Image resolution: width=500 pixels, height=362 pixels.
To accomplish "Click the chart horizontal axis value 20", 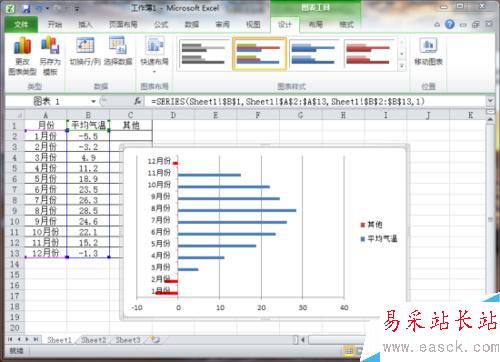I will 261,307.
